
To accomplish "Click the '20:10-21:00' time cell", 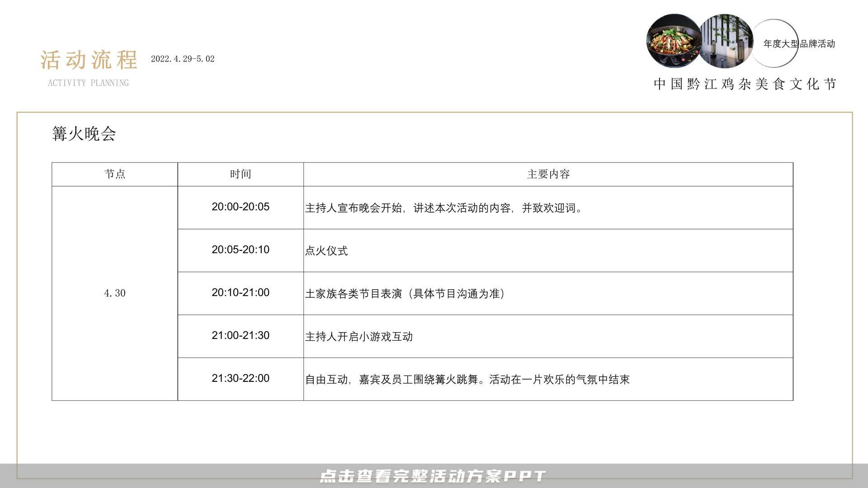I will click(x=241, y=293).
